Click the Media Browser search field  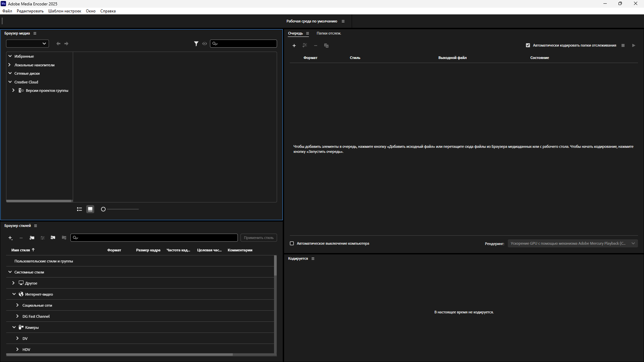point(244,44)
